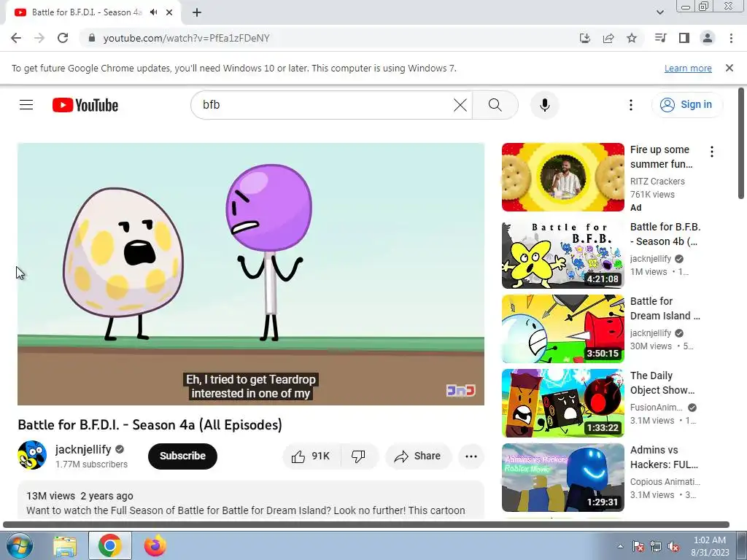
Task: Open the tab search dropdown arrow
Action: [x=659, y=12]
